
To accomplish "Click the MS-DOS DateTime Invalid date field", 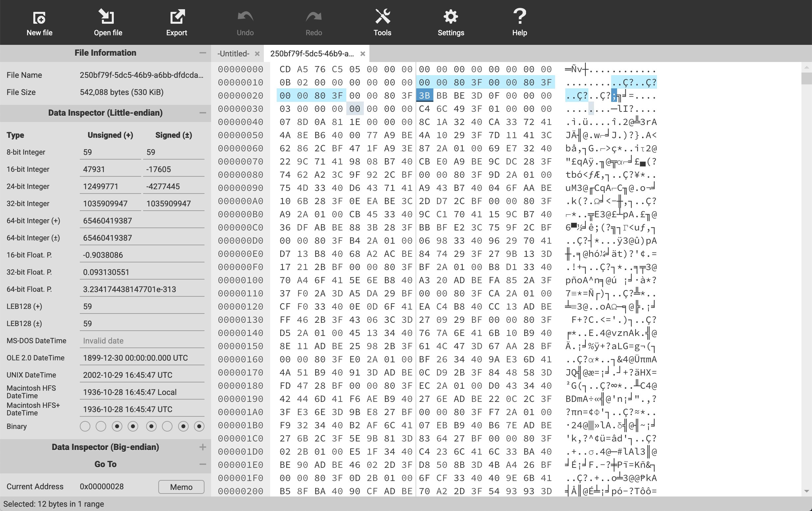I will pyautogui.click(x=142, y=341).
